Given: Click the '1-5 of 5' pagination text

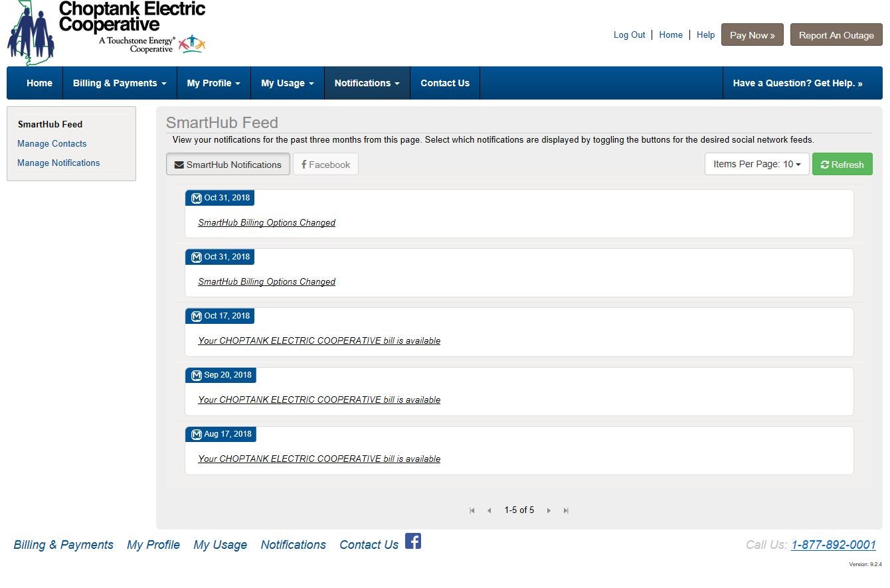Looking at the screenshot, I should pos(519,510).
